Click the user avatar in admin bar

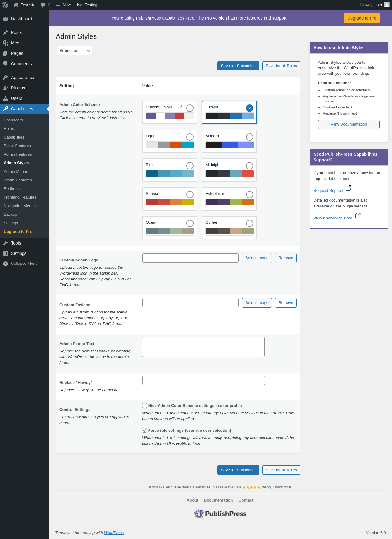(387, 5)
